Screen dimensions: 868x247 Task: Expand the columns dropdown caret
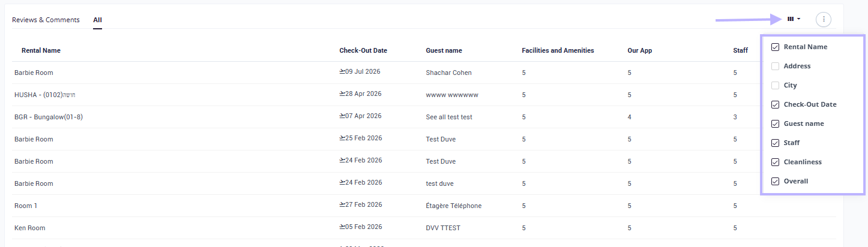798,19
